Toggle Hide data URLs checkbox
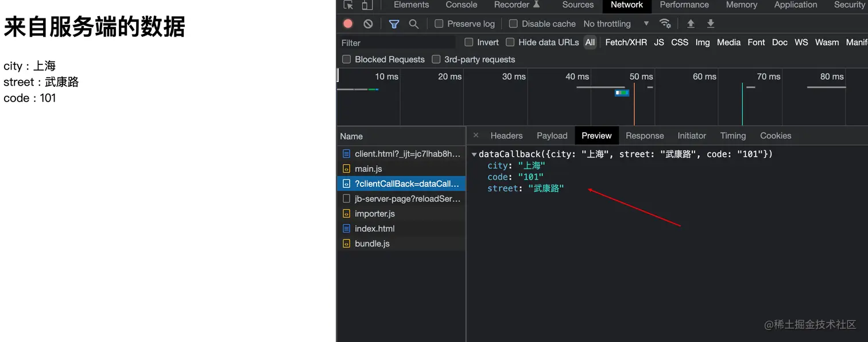The height and width of the screenshot is (342, 868). (x=510, y=42)
